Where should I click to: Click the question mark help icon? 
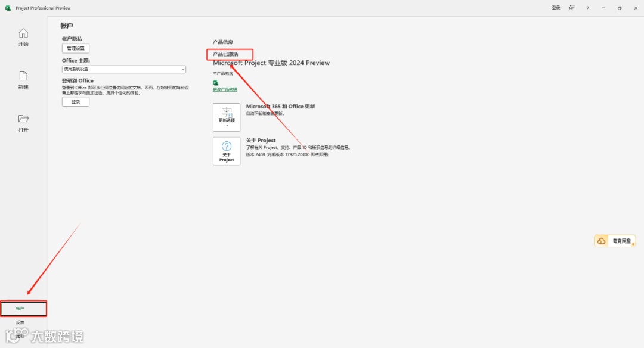(587, 8)
